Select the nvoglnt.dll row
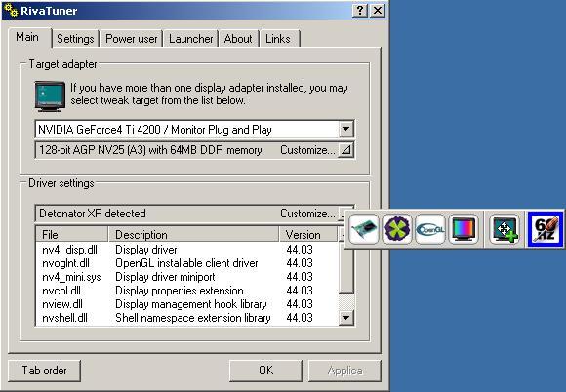566x392 pixels. click(187, 263)
